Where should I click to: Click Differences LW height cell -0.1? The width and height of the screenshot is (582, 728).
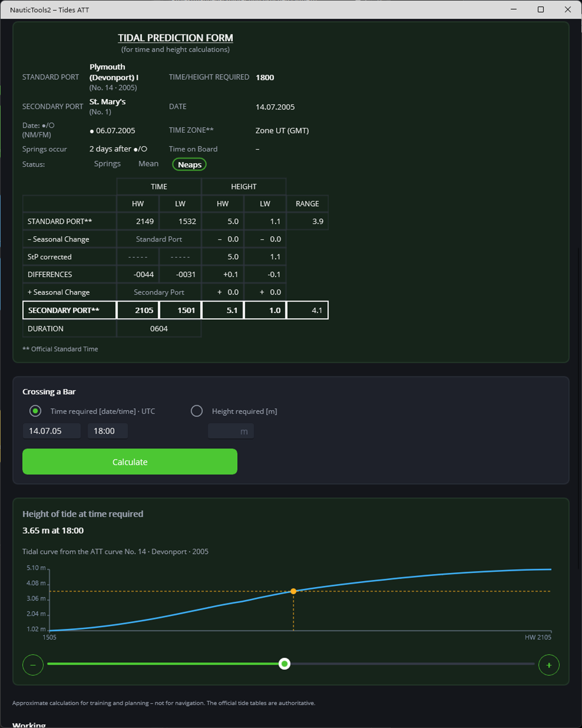(265, 274)
